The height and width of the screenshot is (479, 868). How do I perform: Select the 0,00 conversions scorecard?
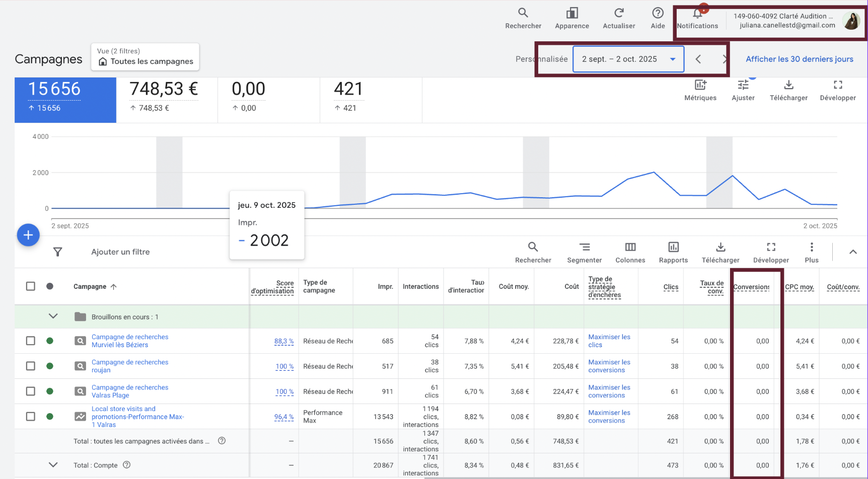pos(269,100)
